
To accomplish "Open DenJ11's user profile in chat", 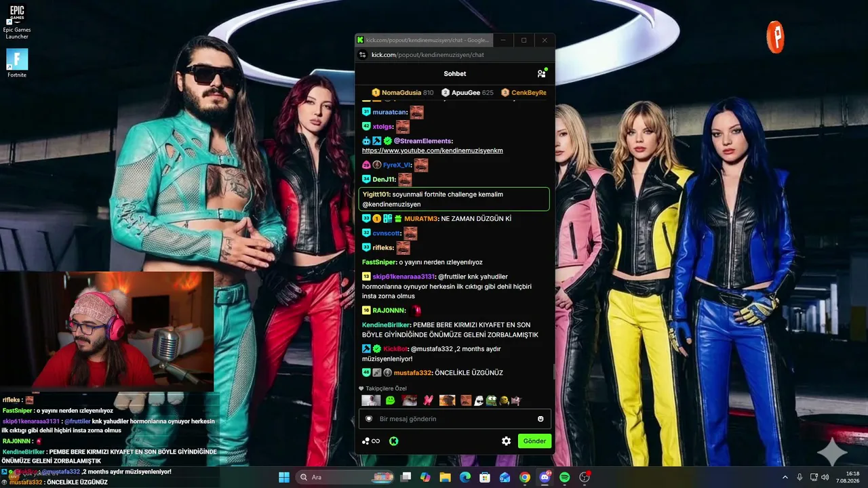I will (x=384, y=180).
